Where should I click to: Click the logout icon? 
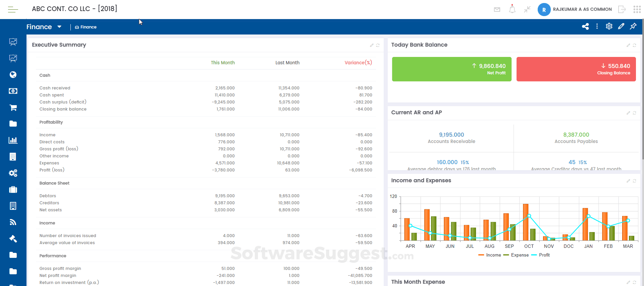622,9
